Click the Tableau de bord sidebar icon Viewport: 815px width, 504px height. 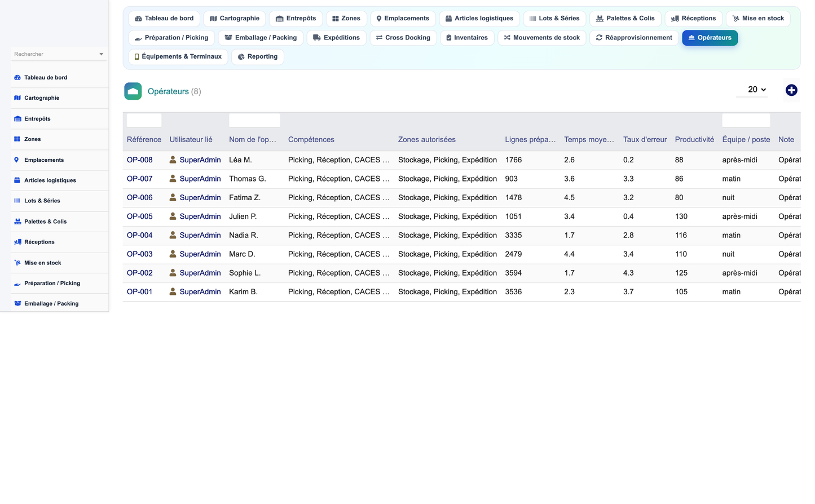point(17,78)
